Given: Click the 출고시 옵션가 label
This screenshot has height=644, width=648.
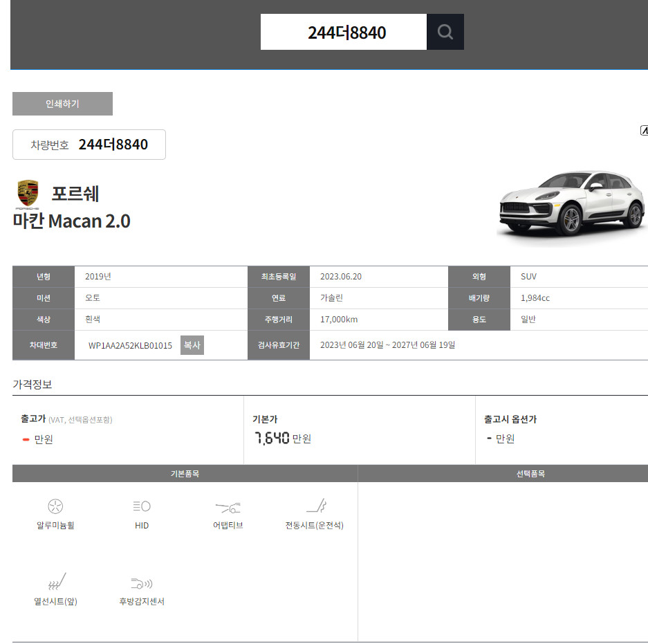Looking at the screenshot, I should 510,419.
